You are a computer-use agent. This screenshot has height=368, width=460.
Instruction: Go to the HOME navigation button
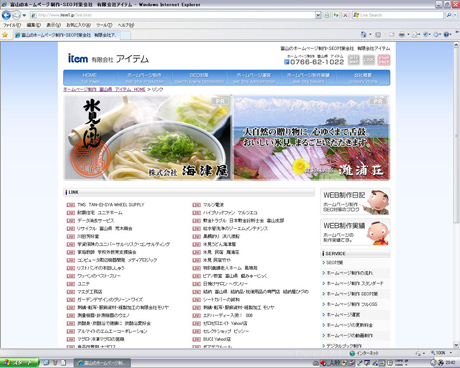[x=90, y=78]
